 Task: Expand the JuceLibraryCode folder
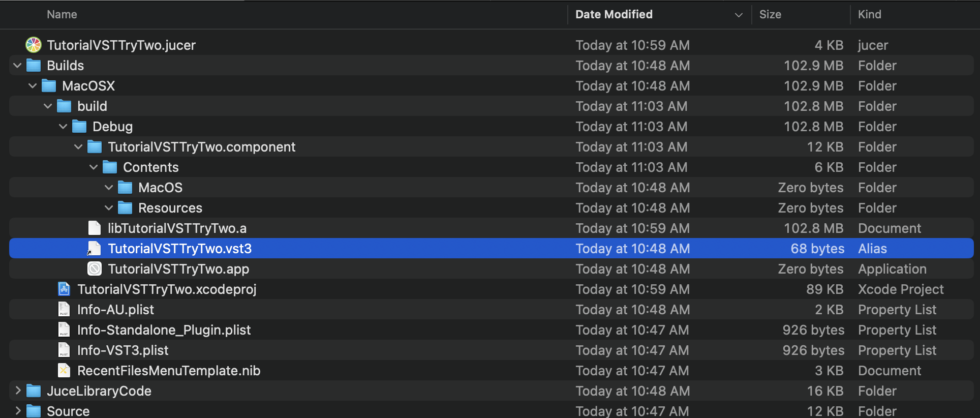(x=18, y=391)
